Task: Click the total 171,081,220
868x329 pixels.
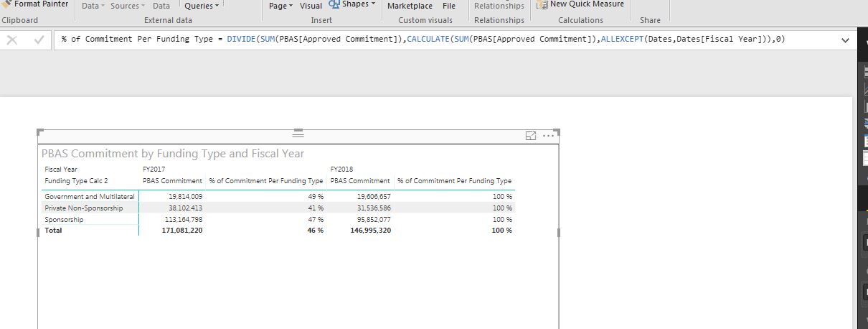Action: [182, 231]
